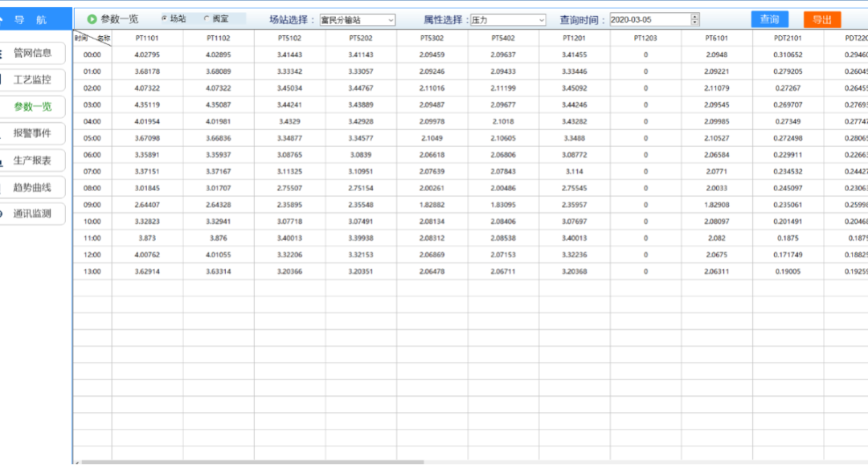Select the 场站 radio button
Viewport: 868px width, 465px height.
[x=165, y=18]
